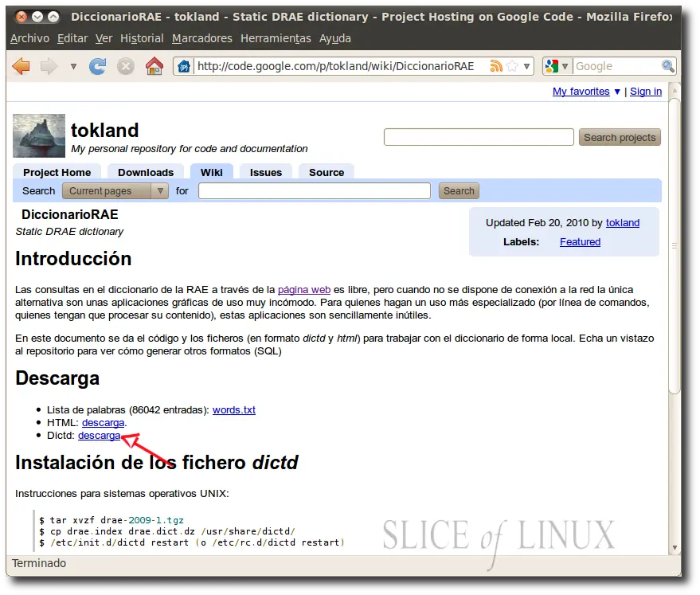This screenshot has width=700, height=595.
Task: Click the scrollbar down arrow
Action: pos(675,548)
